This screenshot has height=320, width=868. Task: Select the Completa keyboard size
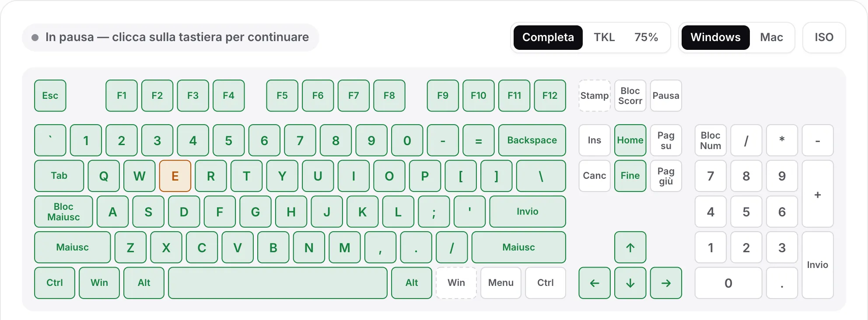click(548, 37)
